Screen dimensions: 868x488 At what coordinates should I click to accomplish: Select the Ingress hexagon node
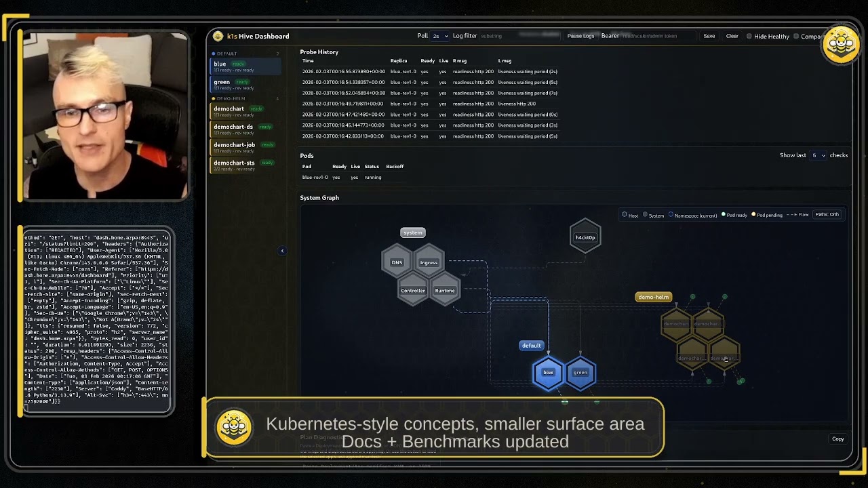[429, 262]
